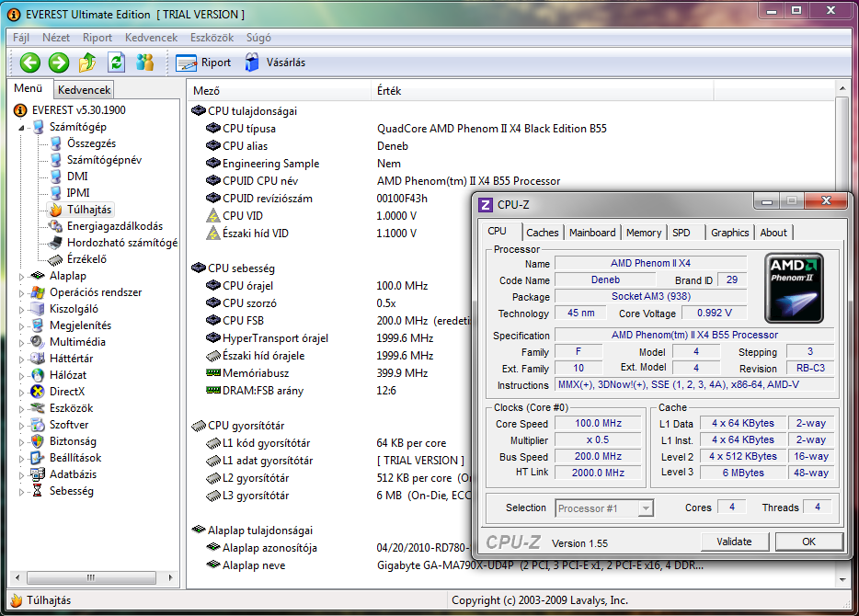Switch to CPU-Z Graphics tab

(x=729, y=233)
